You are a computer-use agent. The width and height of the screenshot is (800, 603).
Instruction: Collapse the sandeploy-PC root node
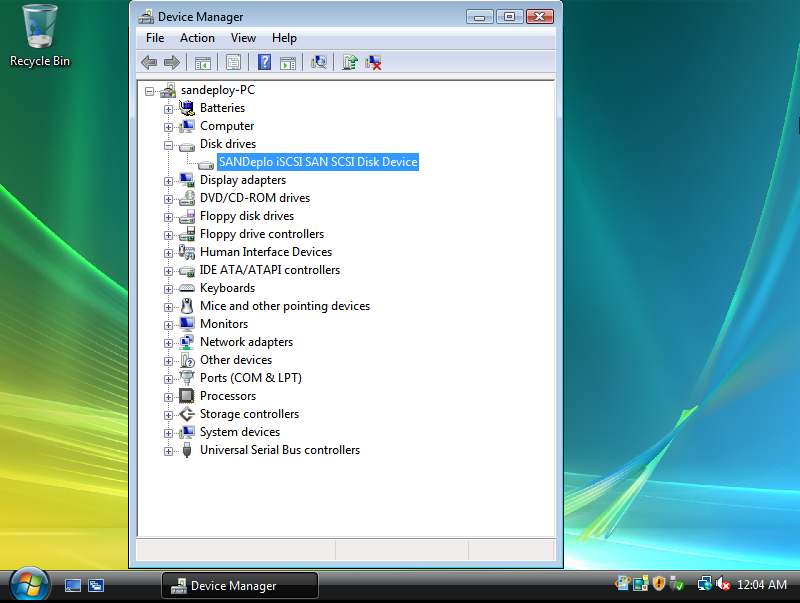(149, 91)
